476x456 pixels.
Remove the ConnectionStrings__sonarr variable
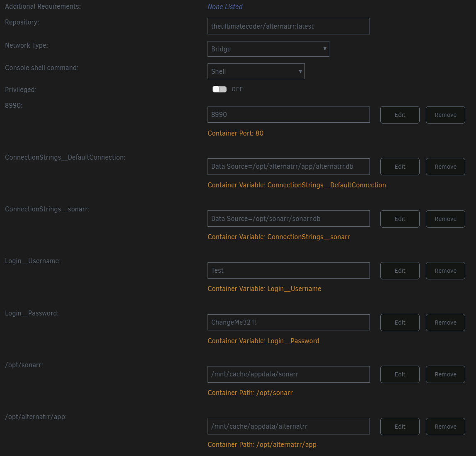[445, 219]
